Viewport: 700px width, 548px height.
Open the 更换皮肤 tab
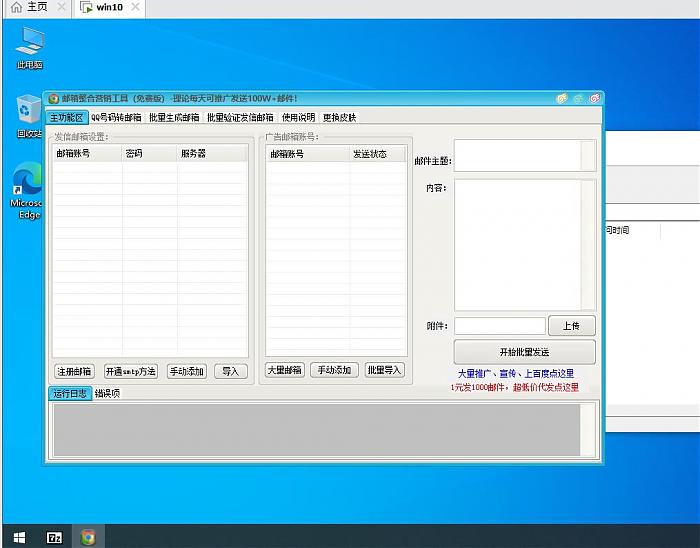pos(339,117)
